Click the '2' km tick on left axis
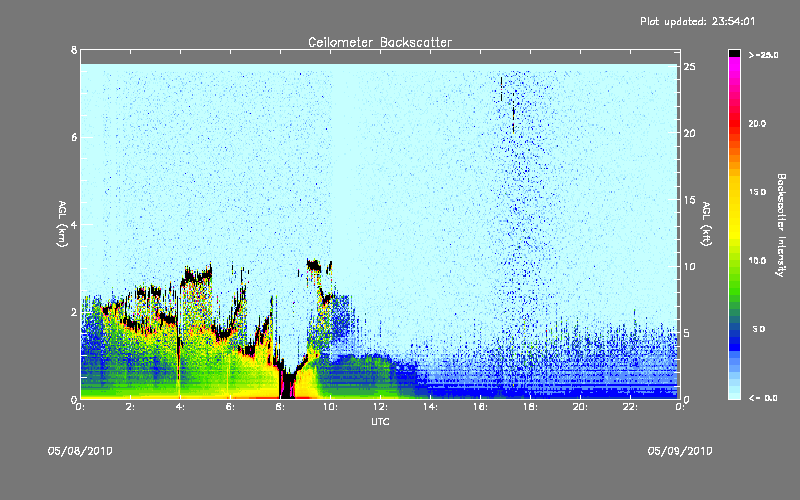Viewport: 800px width, 500px height. 74,312
